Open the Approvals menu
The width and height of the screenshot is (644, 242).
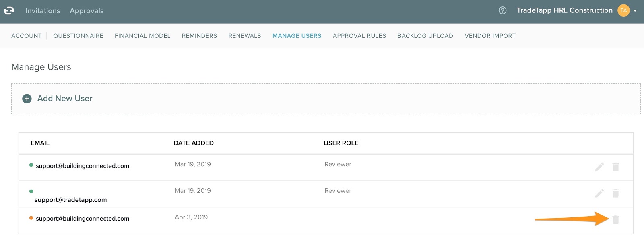point(87,11)
